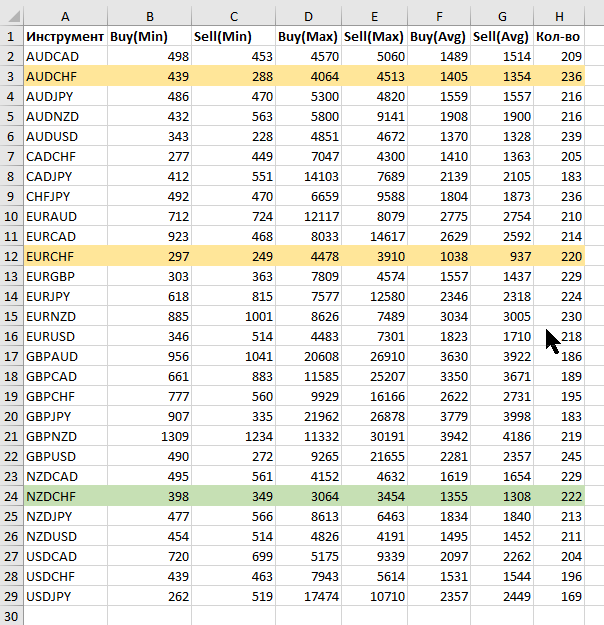This screenshot has height=625, width=604.
Task: Select the GBPCHF cell
Action: tap(65, 396)
